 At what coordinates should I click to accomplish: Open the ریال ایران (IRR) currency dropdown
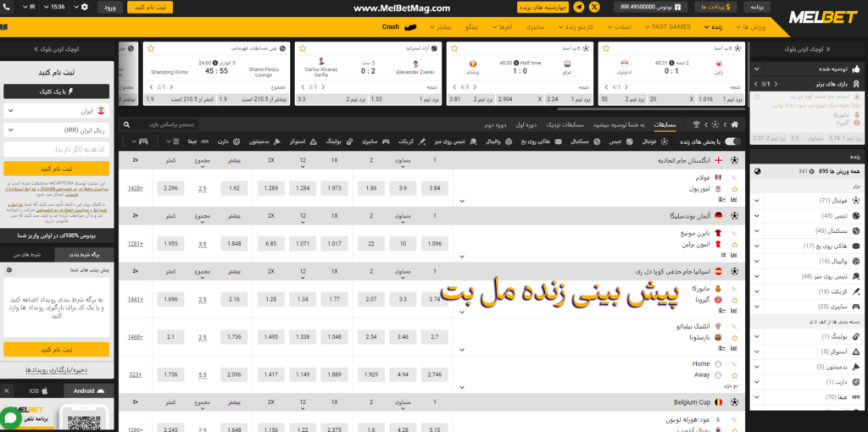coord(58,130)
